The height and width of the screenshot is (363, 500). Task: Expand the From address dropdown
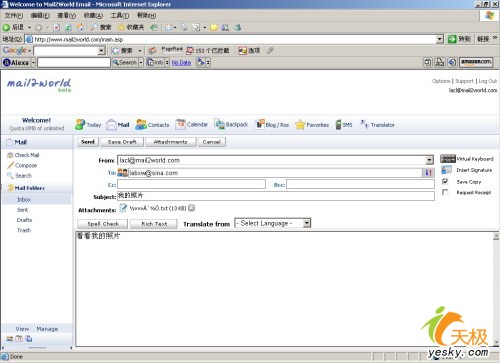coord(429,160)
